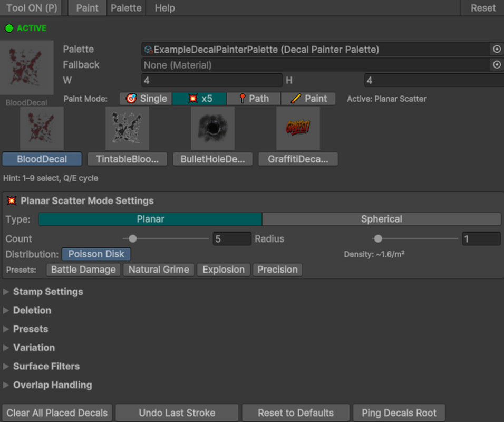Expand the Overlap Handling section

[x=52, y=385]
